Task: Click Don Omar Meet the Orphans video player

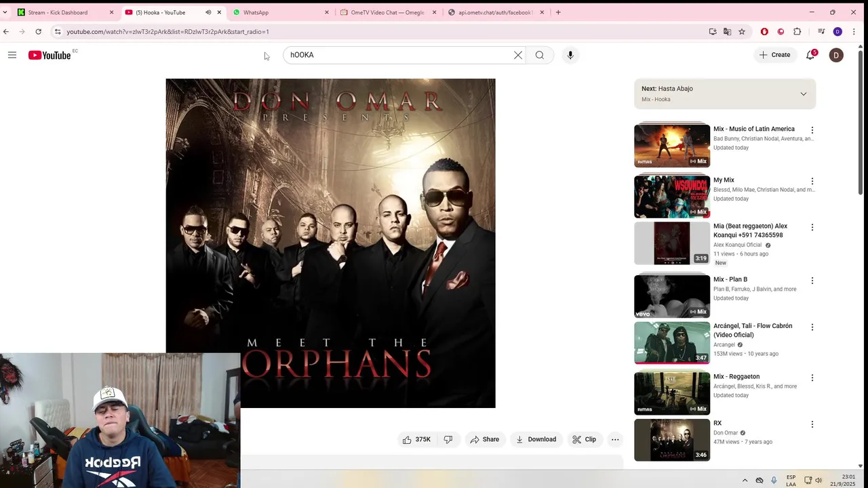Action: tap(330, 243)
